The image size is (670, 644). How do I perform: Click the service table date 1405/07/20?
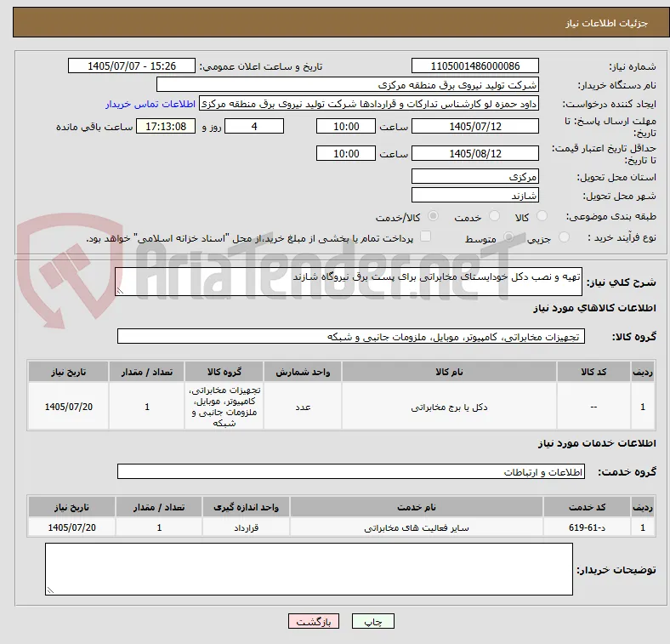tap(71, 527)
